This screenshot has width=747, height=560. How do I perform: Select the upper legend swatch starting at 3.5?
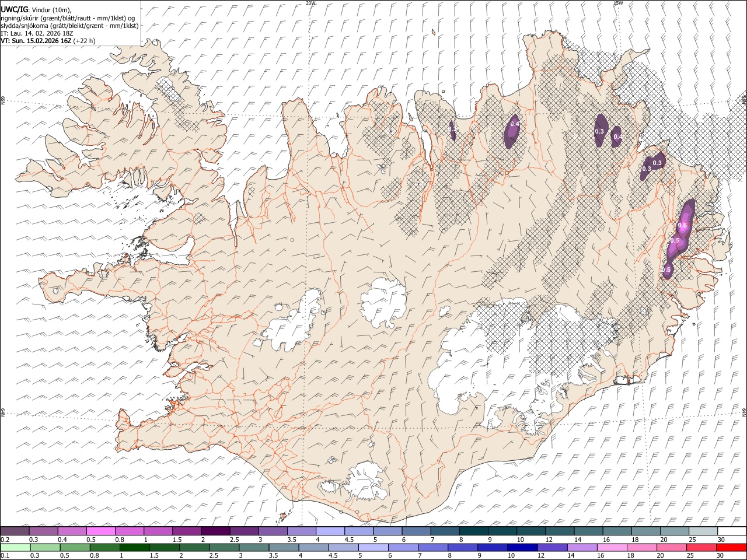302,531
